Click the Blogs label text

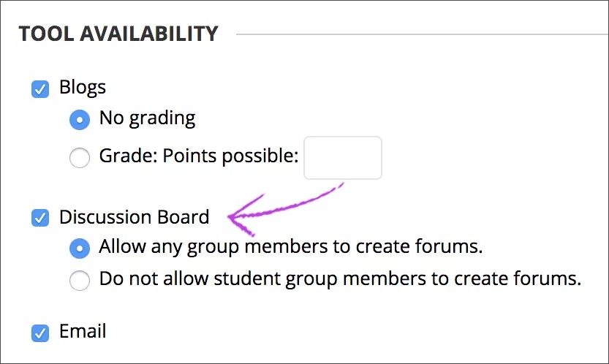click(x=83, y=88)
